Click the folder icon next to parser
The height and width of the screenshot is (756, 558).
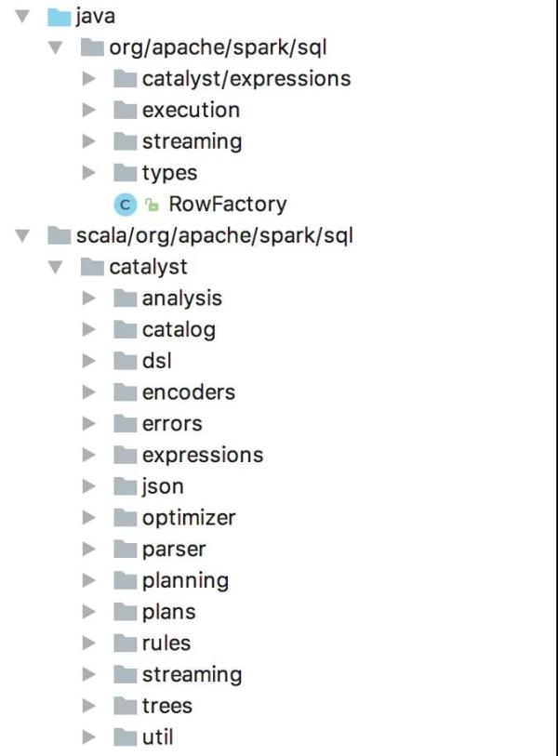tap(125, 549)
